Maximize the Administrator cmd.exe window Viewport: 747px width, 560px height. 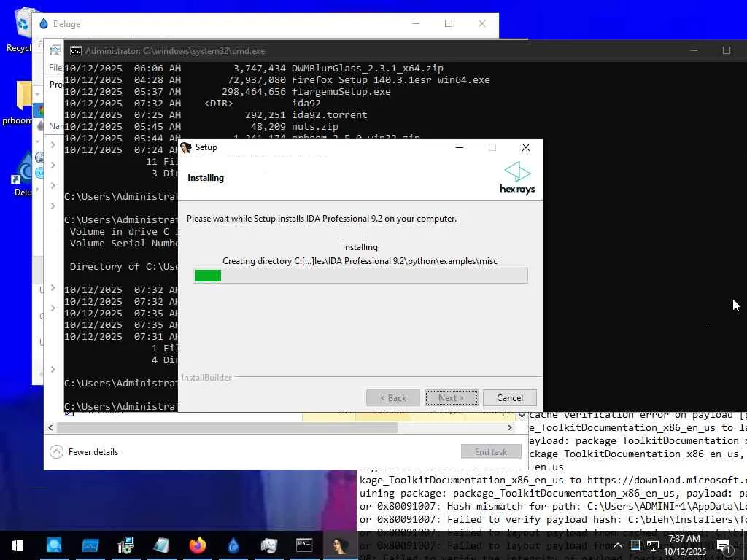[726, 50]
